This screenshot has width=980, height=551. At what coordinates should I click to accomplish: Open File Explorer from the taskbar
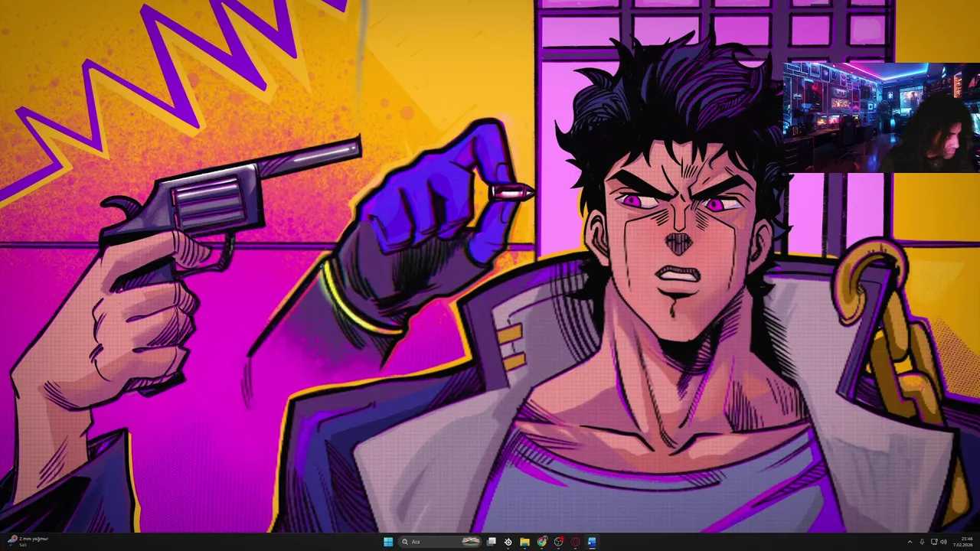point(524,542)
